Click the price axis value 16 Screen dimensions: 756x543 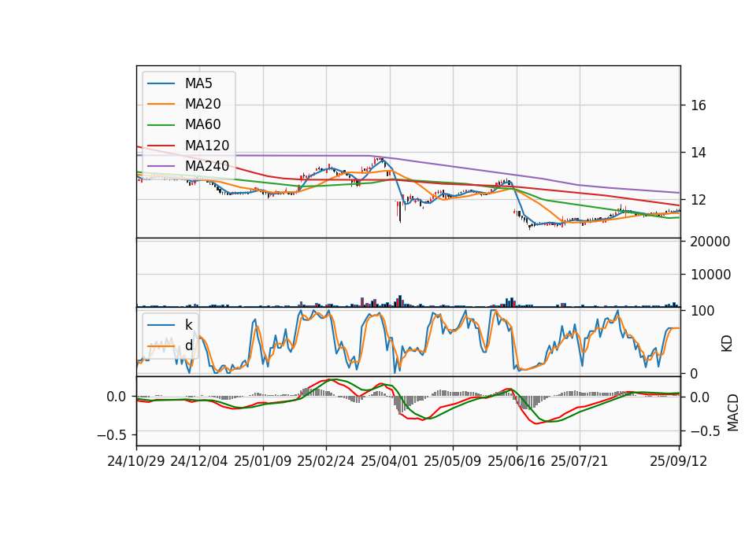(x=699, y=105)
